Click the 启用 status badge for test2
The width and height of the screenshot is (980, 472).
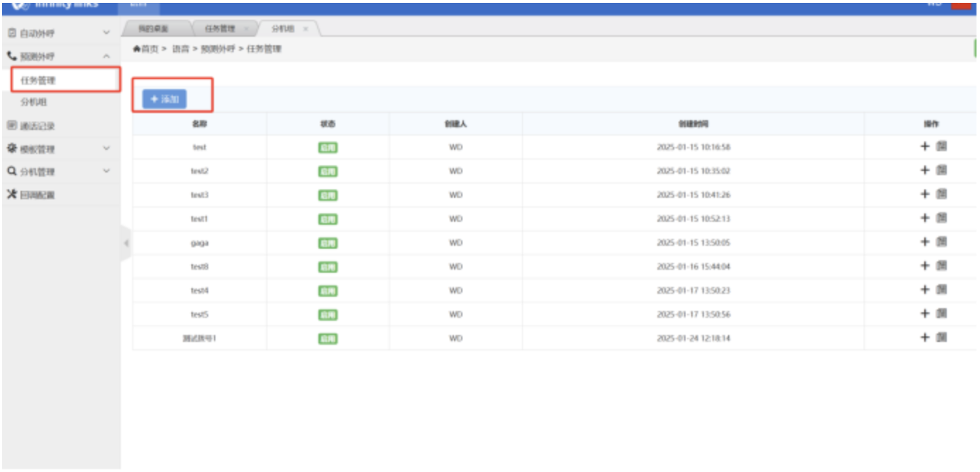pos(328,172)
